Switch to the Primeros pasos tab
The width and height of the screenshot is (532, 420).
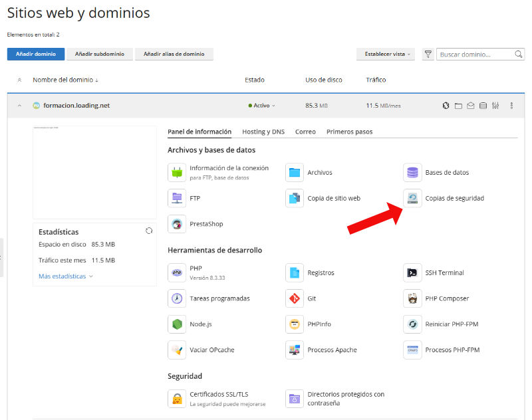point(350,132)
